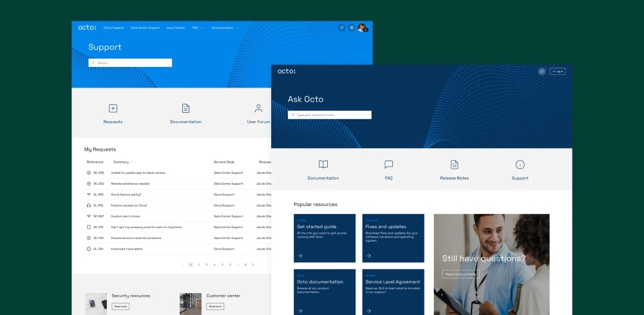Click the search icon in the Support page header
644x315 pixels.
coord(341,28)
